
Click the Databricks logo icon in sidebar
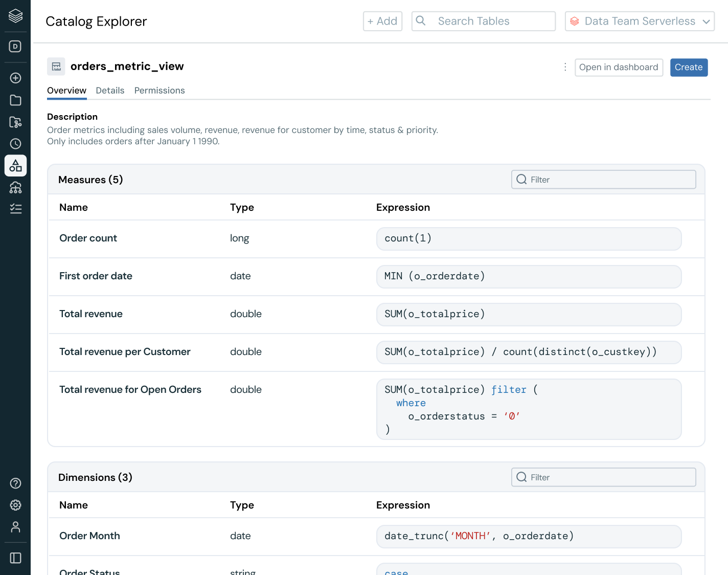click(15, 16)
